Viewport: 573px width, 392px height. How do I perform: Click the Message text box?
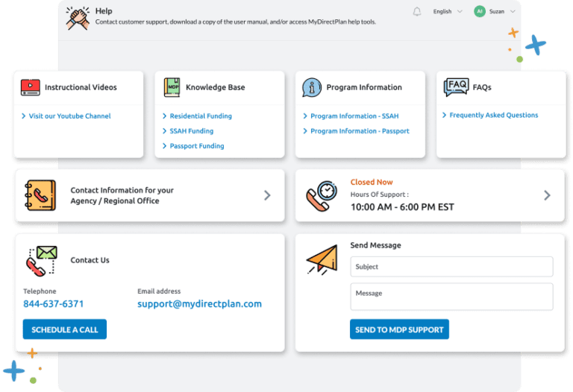pos(451,296)
